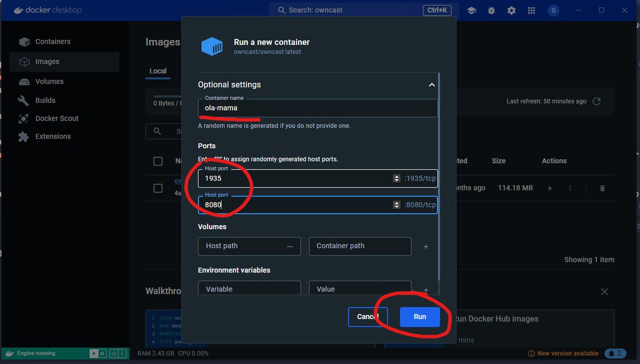Open the Images sidebar section
640x364 pixels.
pyautogui.click(x=64, y=62)
